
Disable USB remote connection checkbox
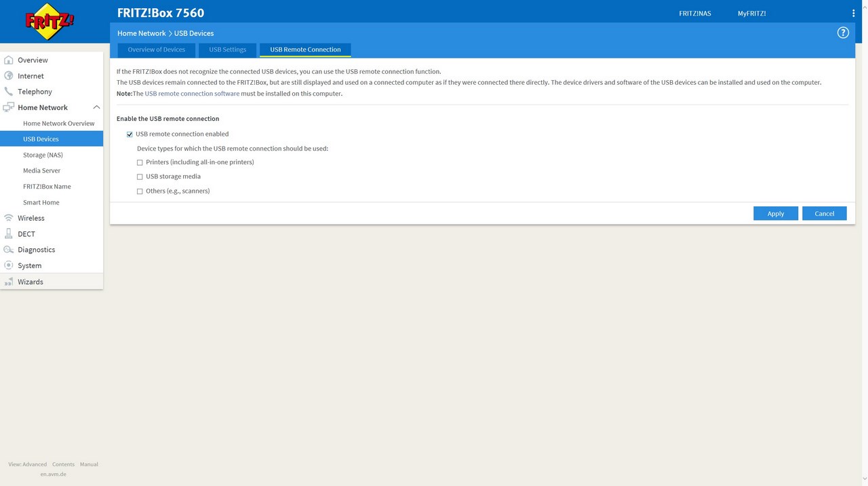point(130,134)
